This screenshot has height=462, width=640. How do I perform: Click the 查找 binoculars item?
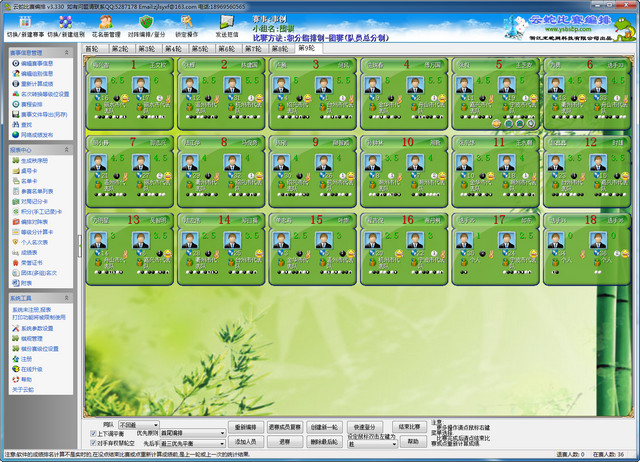click(x=22, y=124)
